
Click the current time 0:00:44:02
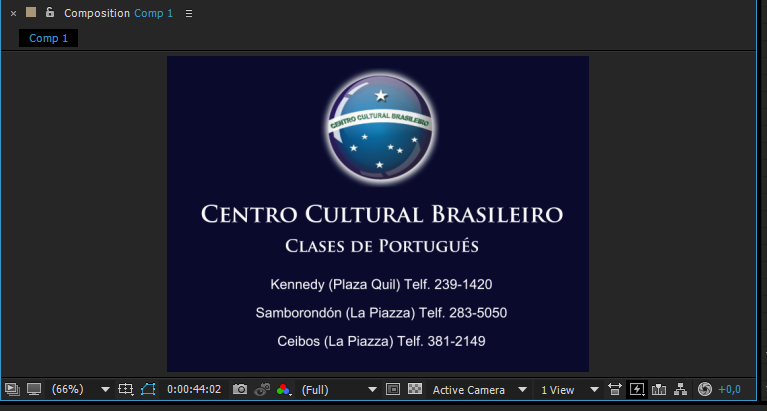(194, 389)
